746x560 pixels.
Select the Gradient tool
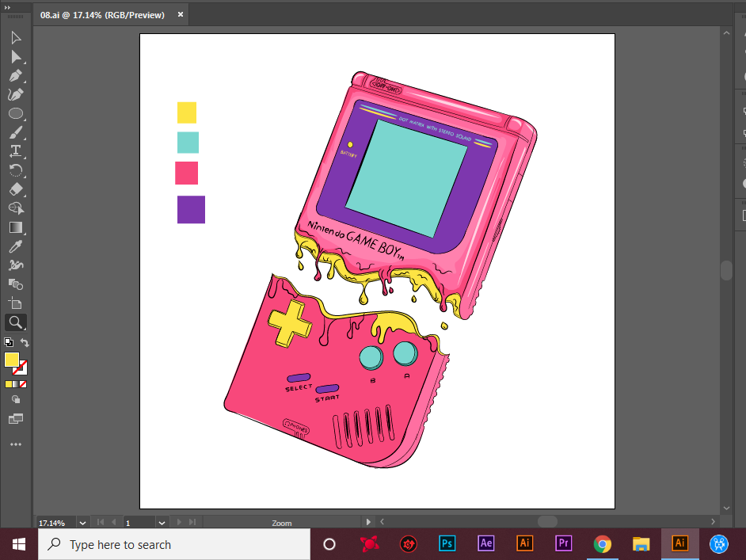pyautogui.click(x=16, y=227)
